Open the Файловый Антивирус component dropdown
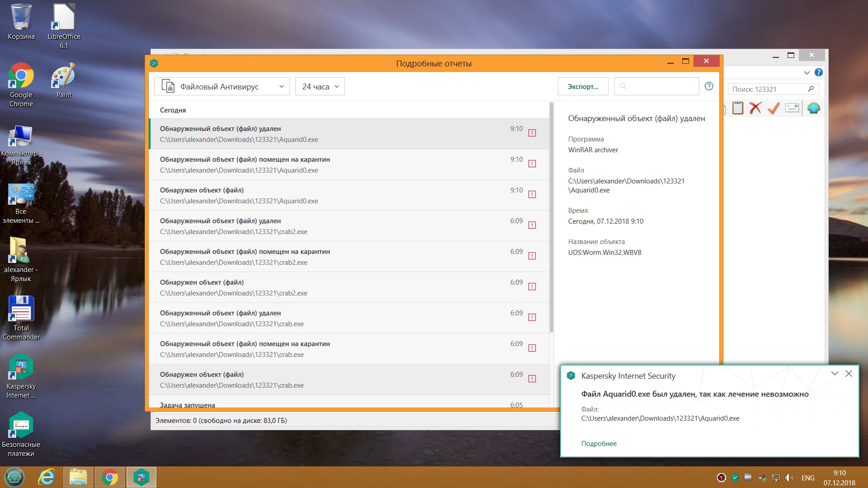This screenshot has height=488, width=868. pos(222,86)
